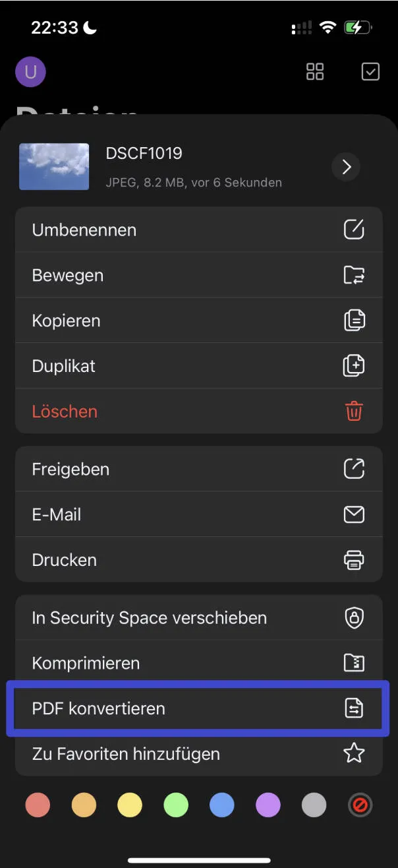Tap the Drucken printer icon
Viewport: 398px width, 868px height.
(355, 560)
